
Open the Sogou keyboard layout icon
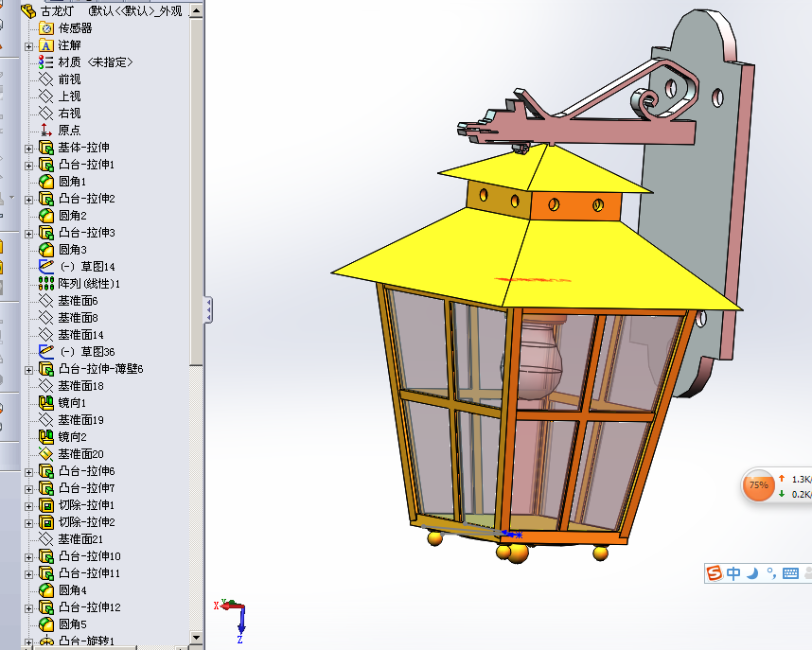(x=790, y=573)
